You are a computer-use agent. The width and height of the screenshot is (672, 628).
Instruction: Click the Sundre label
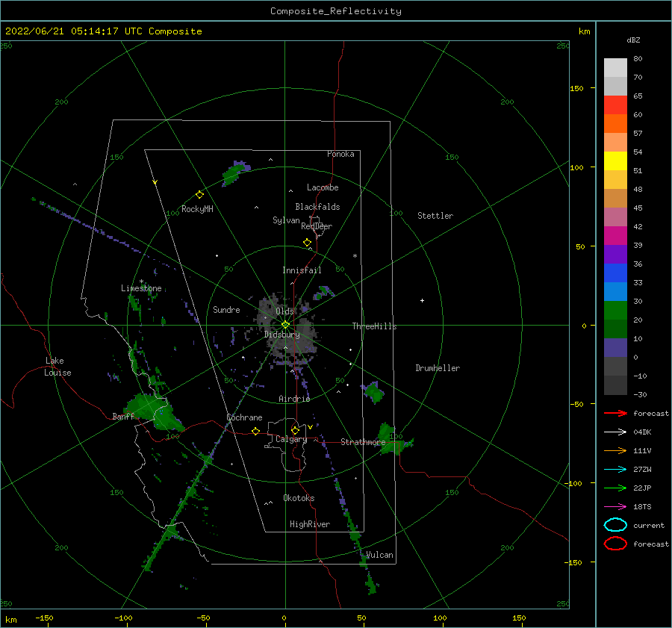click(226, 309)
